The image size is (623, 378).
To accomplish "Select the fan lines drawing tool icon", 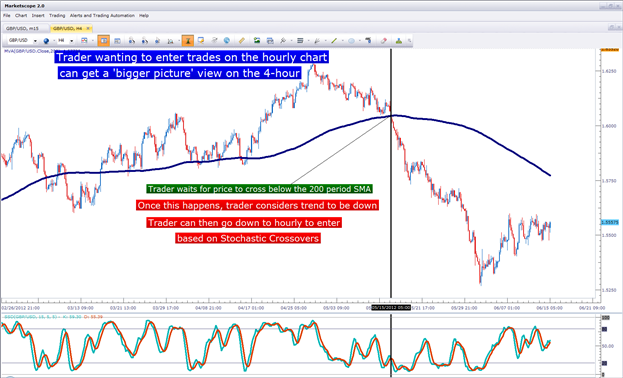I will (x=317, y=41).
